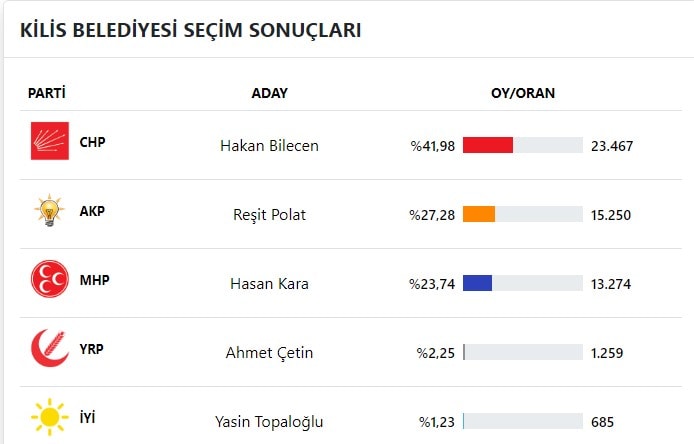This screenshot has width=694, height=444.
Task: Click the MHP three crescents logo
Action: [50, 279]
